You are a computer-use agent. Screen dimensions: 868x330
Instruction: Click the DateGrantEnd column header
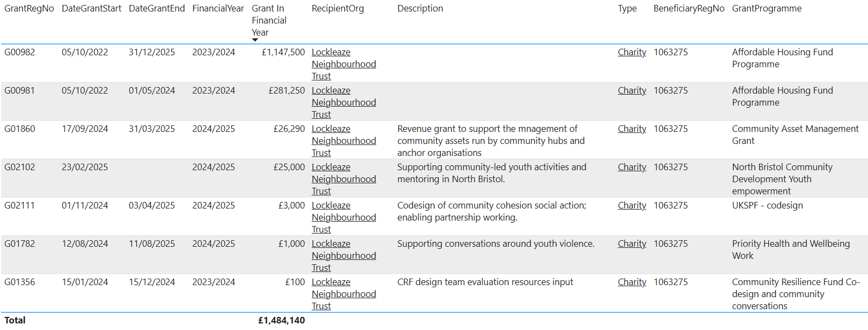[156, 9]
